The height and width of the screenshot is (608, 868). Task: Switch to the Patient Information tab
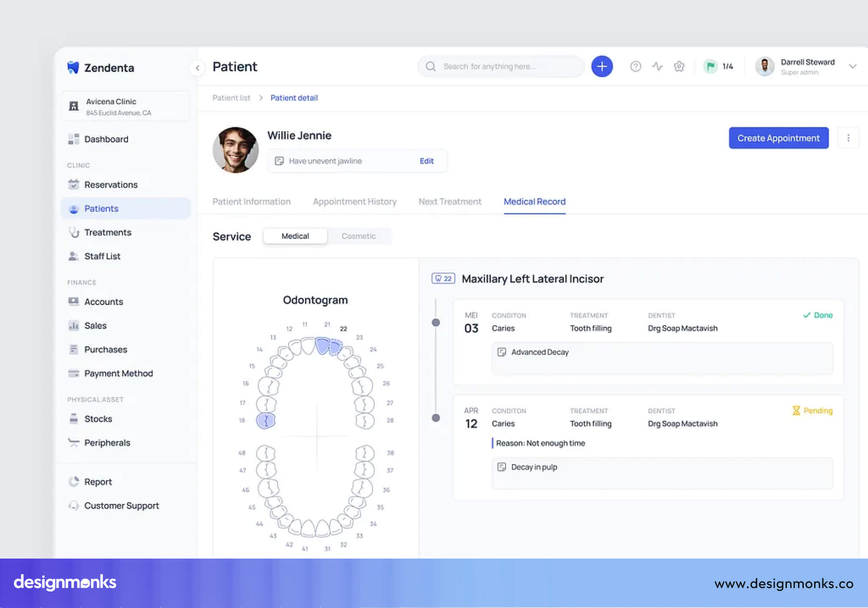click(x=252, y=202)
